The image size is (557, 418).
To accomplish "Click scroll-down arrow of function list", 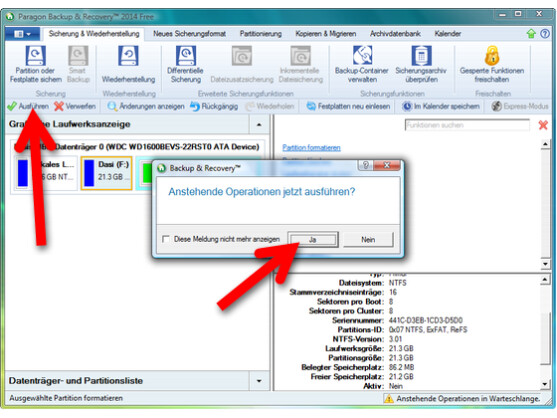I will coord(545,264).
